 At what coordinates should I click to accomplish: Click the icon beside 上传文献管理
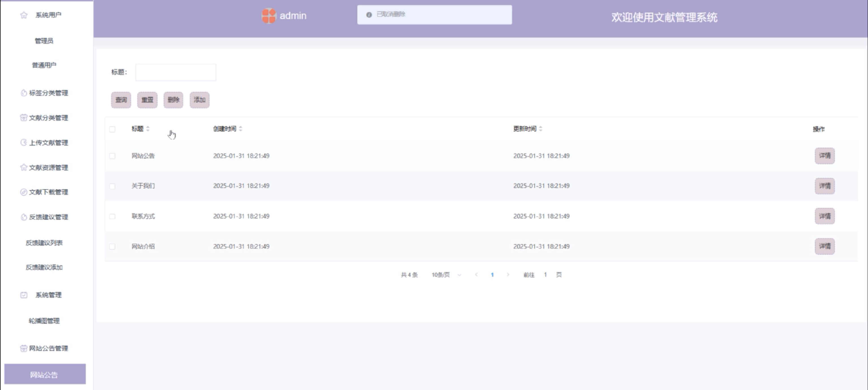point(23,142)
